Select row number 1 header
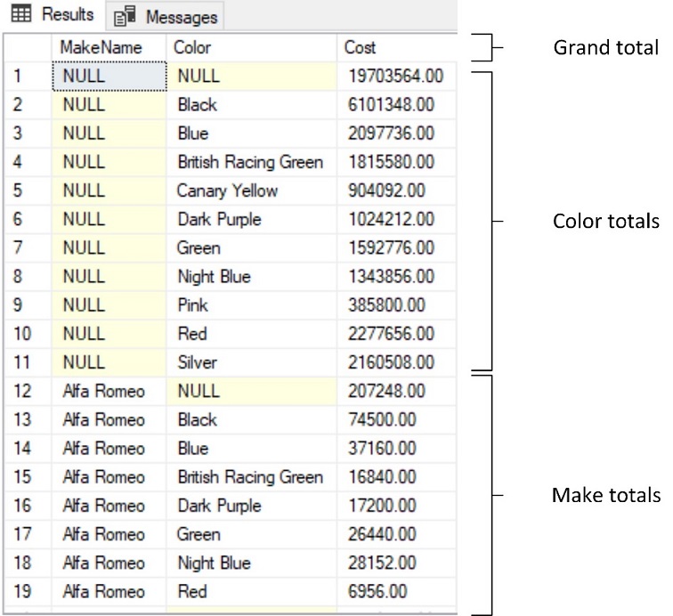This screenshot has height=616, width=673. click(x=27, y=77)
